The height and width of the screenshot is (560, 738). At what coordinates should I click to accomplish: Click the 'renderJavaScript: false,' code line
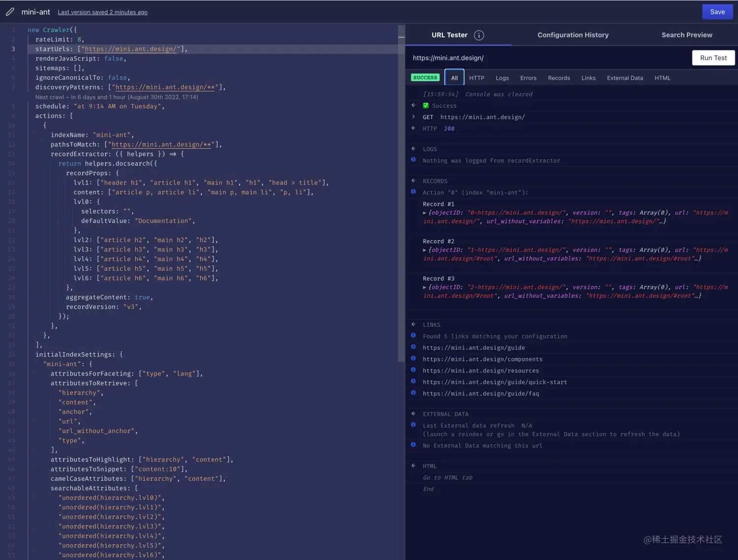81,59
